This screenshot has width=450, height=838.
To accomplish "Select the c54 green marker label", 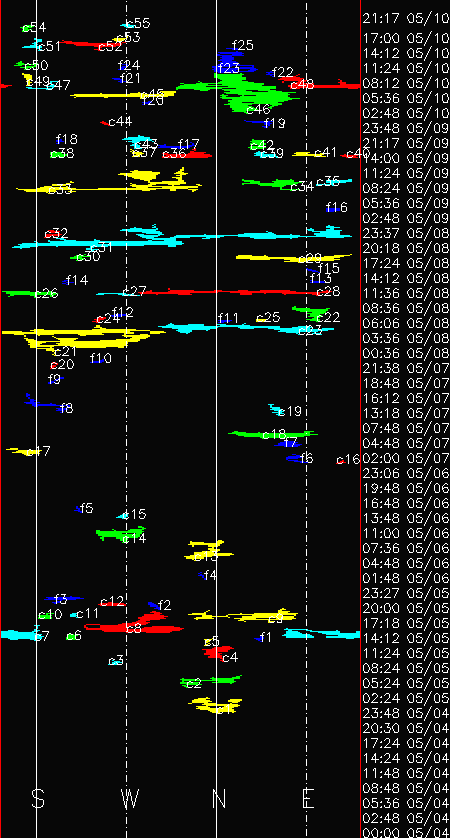I will [34, 28].
